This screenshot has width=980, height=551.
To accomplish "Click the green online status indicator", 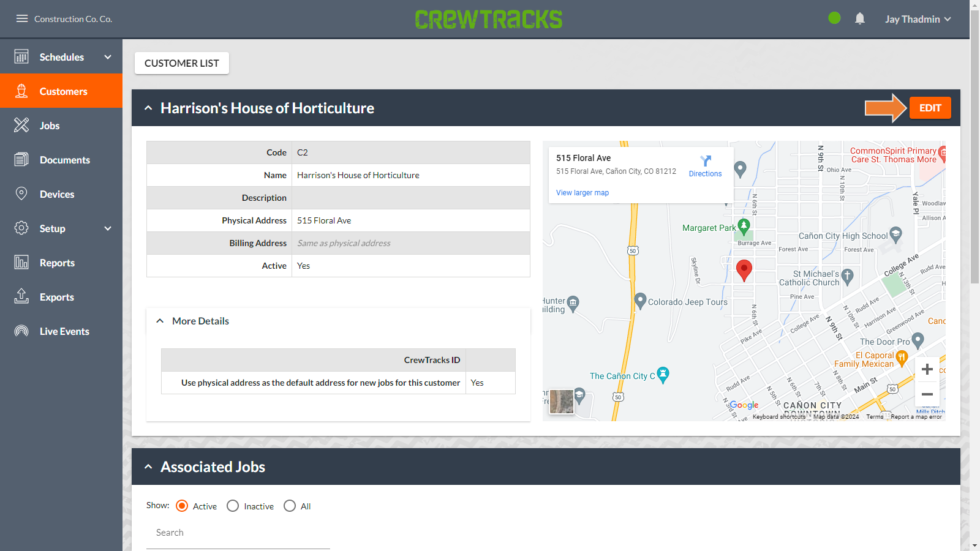I will (x=834, y=18).
